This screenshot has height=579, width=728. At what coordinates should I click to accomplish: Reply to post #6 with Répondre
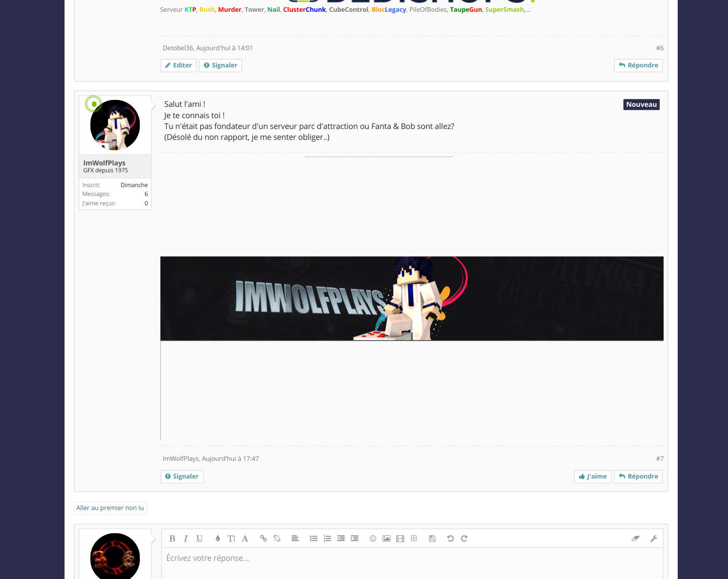[x=638, y=65]
